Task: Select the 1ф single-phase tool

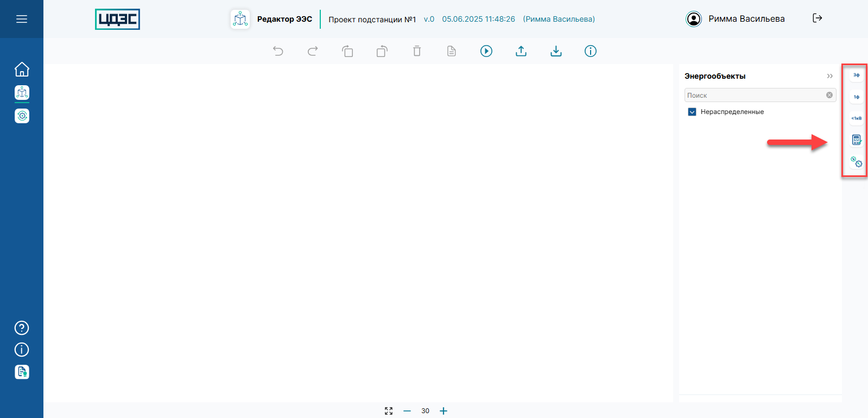Action: [856, 97]
